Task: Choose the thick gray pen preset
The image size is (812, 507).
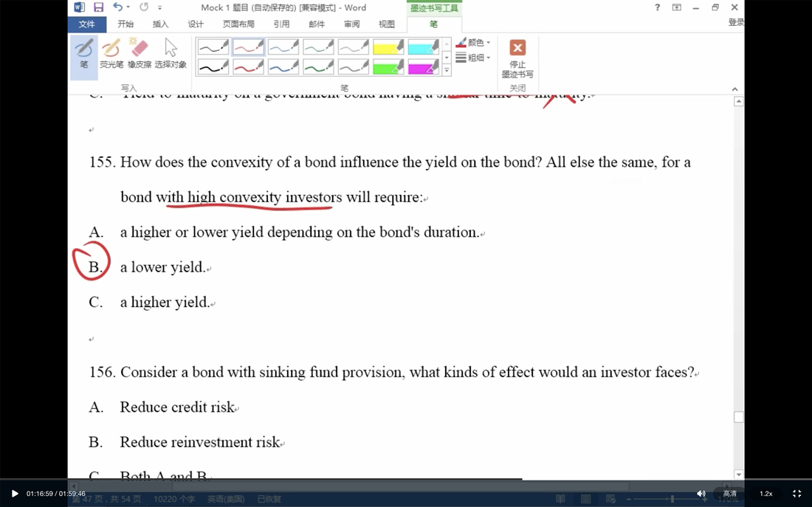Action: [x=354, y=67]
